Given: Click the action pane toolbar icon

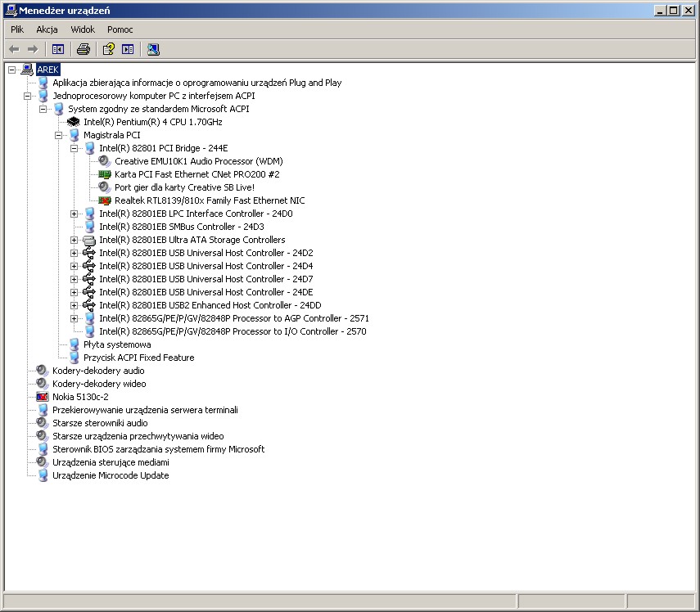Looking at the screenshot, I should (128, 49).
